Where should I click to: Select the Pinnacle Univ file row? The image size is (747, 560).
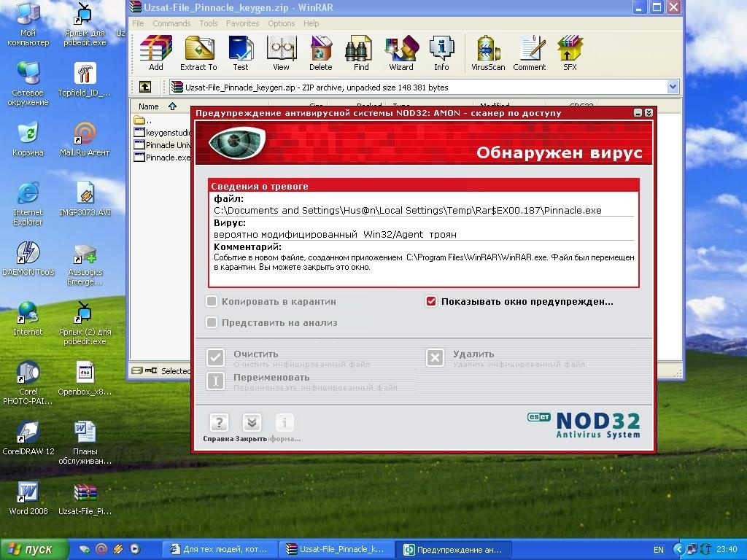click(162, 145)
